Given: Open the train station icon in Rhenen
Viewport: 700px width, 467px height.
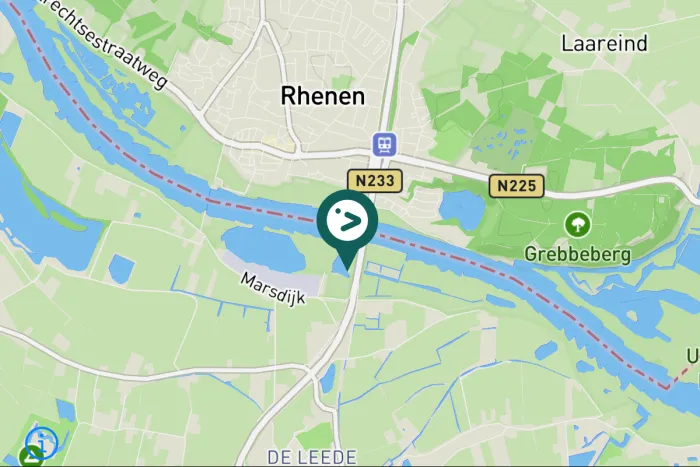Looking at the screenshot, I should [x=384, y=145].
